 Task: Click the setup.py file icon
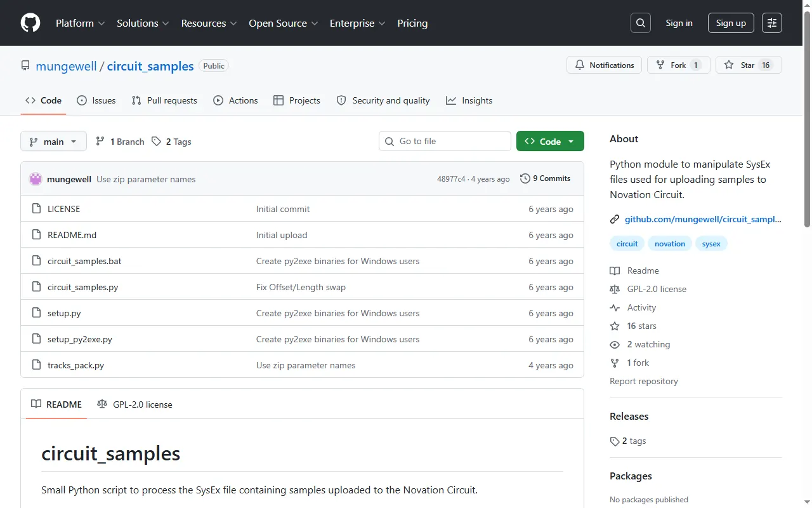tap(36, 313)
